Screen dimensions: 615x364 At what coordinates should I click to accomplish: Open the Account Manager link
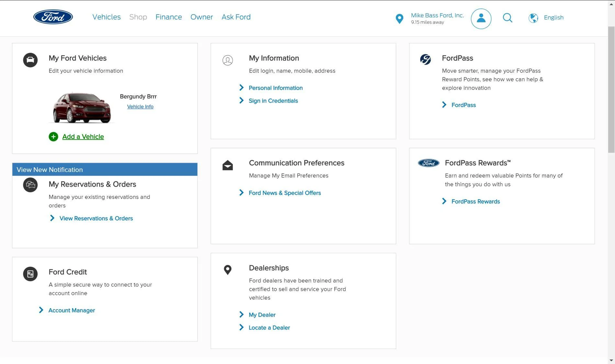(72, 310)
